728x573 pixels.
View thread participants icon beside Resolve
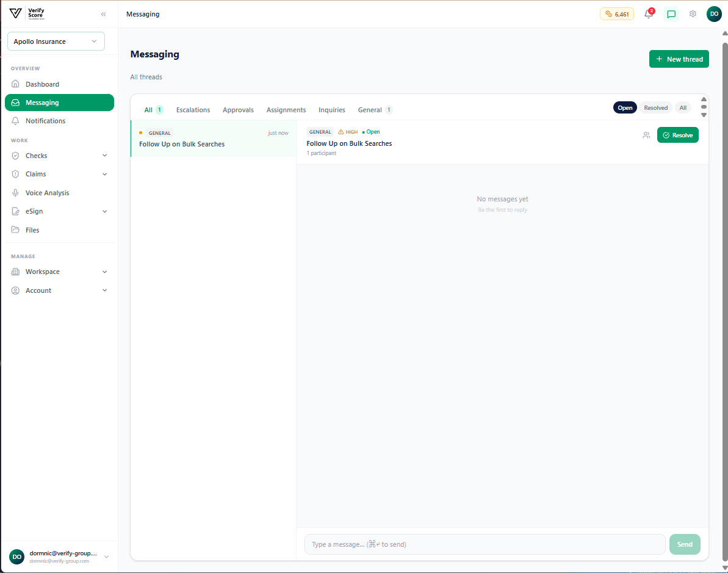click(x=646, y=135)
